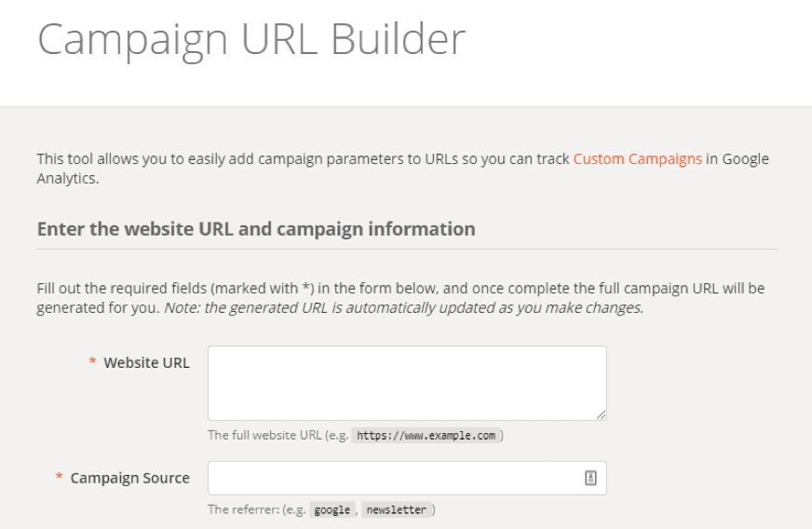
Task: Click the 'Enter the website URL' section heading
Action: 256,229
